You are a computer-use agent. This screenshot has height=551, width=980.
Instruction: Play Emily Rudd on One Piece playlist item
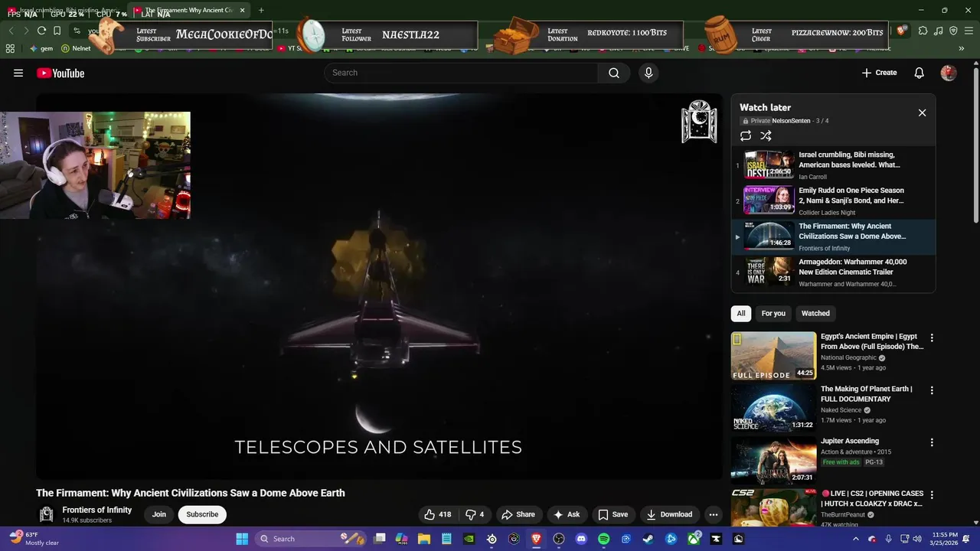pyautogui.click(x=833, y=201)
